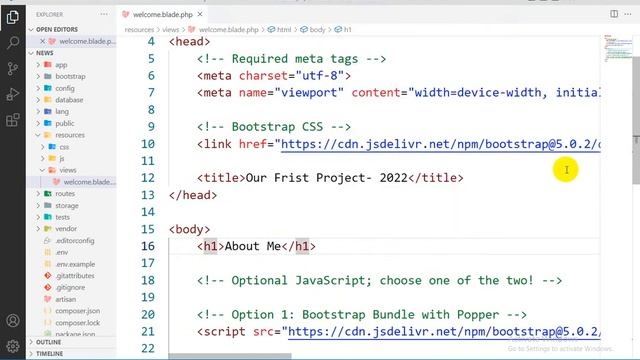Open the Run and Debug view
640x360 pixels.
[13, 94]
